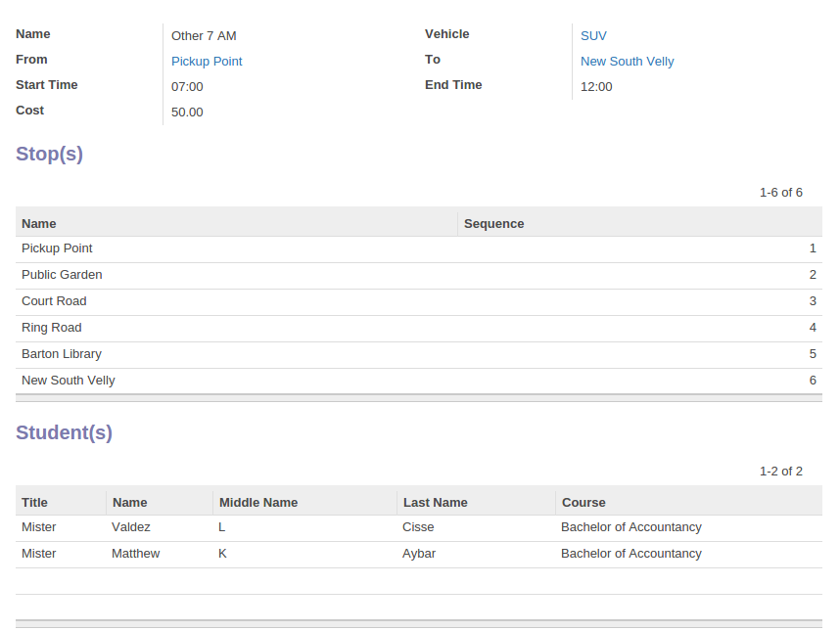The height and width of the screenshot is (631, 840).
Task: Sort students by Last Name column header
Action: click(476, 503)
